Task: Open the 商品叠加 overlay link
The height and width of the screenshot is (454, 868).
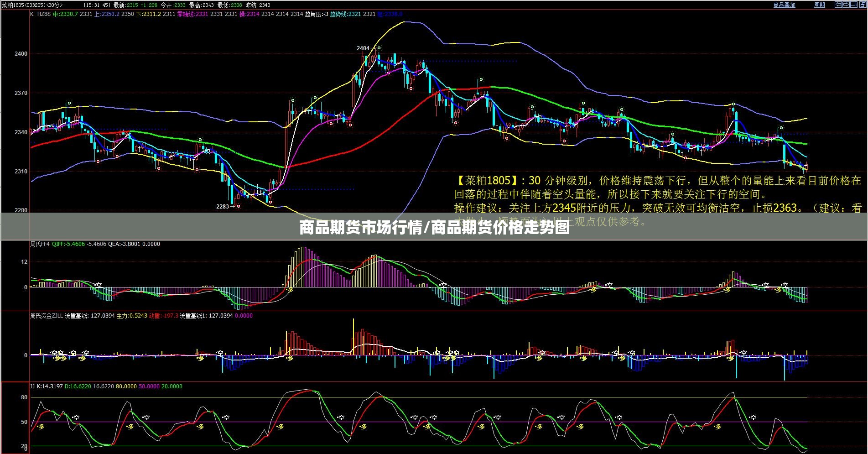Action: point(785,5)
